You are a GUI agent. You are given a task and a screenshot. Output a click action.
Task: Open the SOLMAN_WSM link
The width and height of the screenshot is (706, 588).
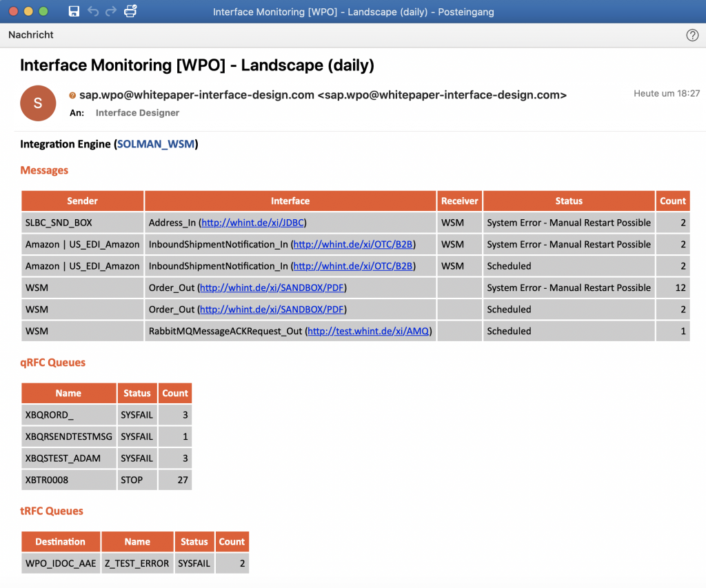point(157,144)
